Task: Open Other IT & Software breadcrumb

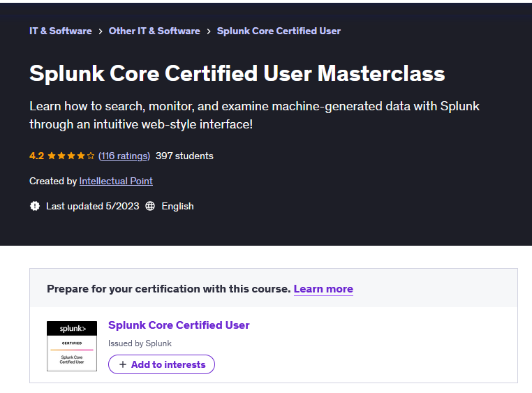Action: 154,31
